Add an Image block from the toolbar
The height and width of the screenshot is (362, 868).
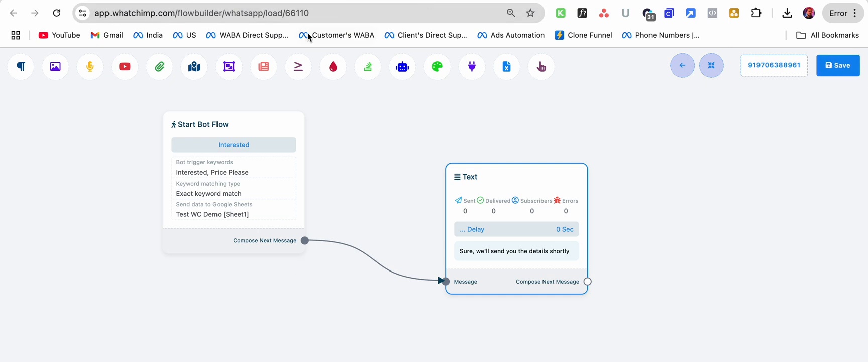55,67
